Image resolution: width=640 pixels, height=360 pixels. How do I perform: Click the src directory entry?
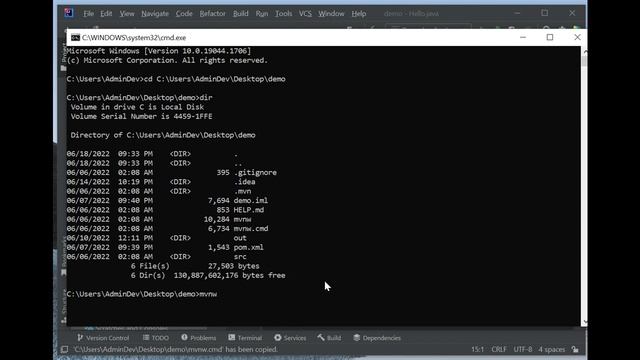pos(240,257)
